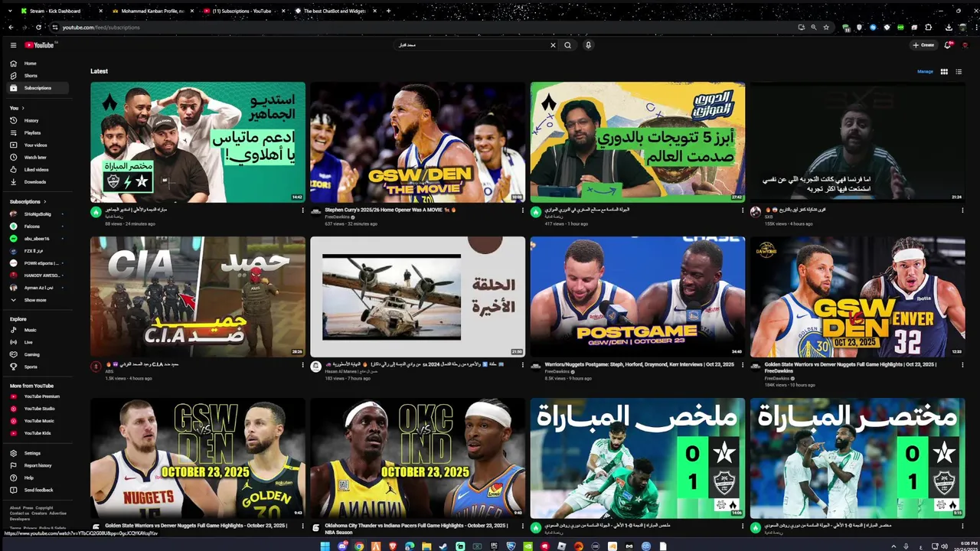Click the Create button
980x551 pixels.
pyautogui.click(x=923, y=45)
